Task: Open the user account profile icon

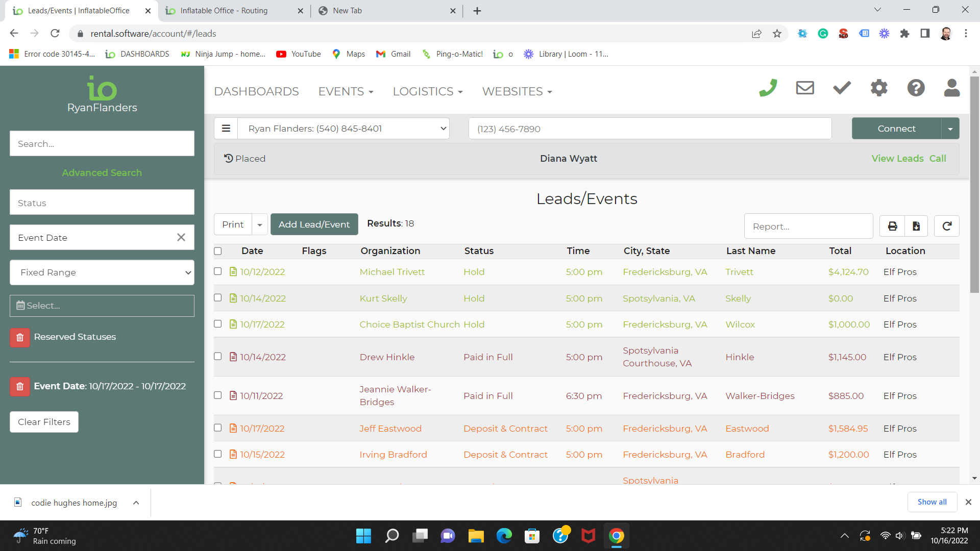Action: pos(951,88)
